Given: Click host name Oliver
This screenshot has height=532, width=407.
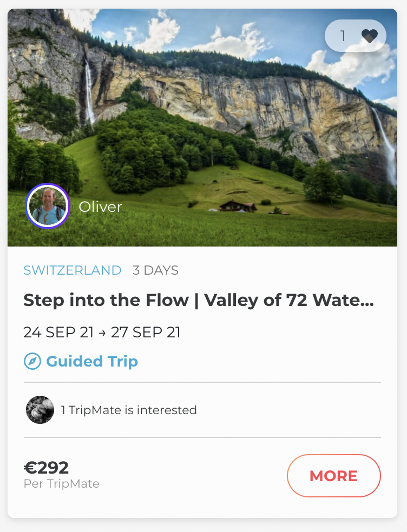Looking at the screenshot, I should 101,207.
